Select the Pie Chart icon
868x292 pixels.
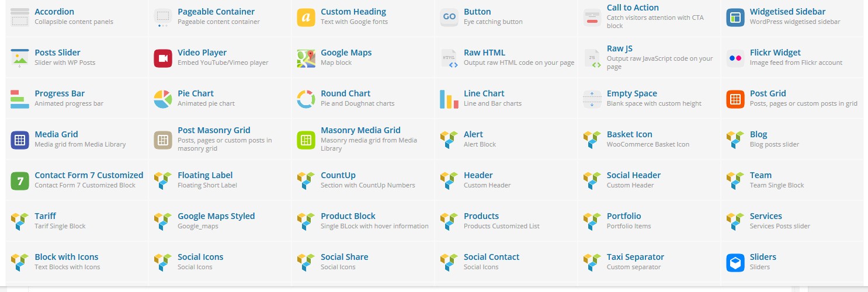pyautogui.click(x=163, y=99)
